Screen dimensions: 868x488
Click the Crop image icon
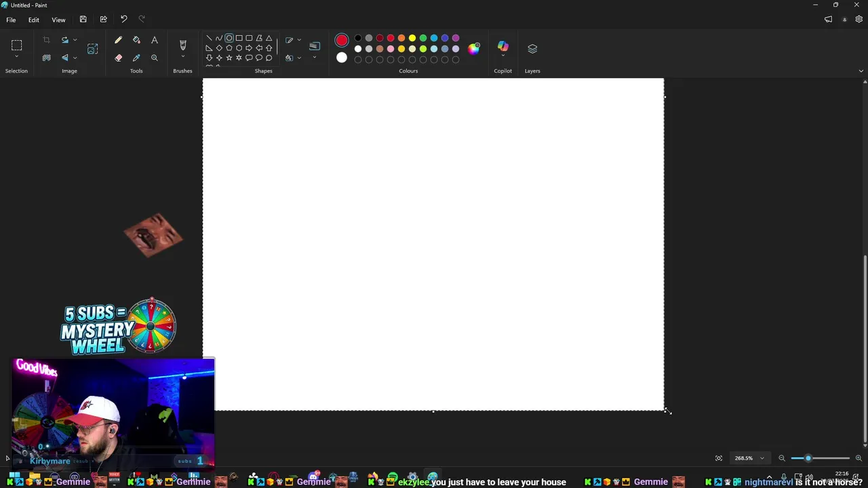click(46, 41)
